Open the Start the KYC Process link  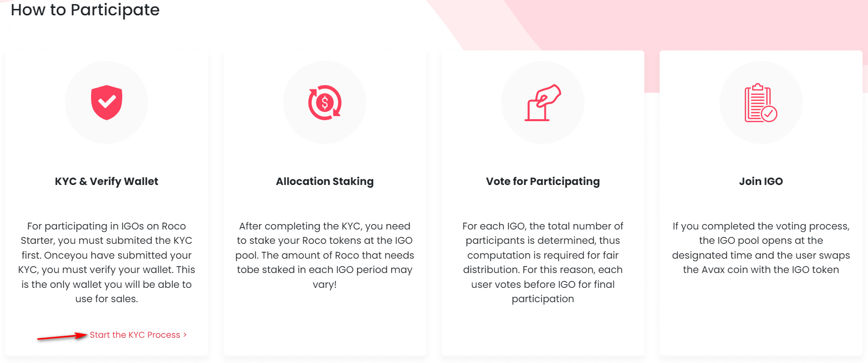(x=135, y=335)
